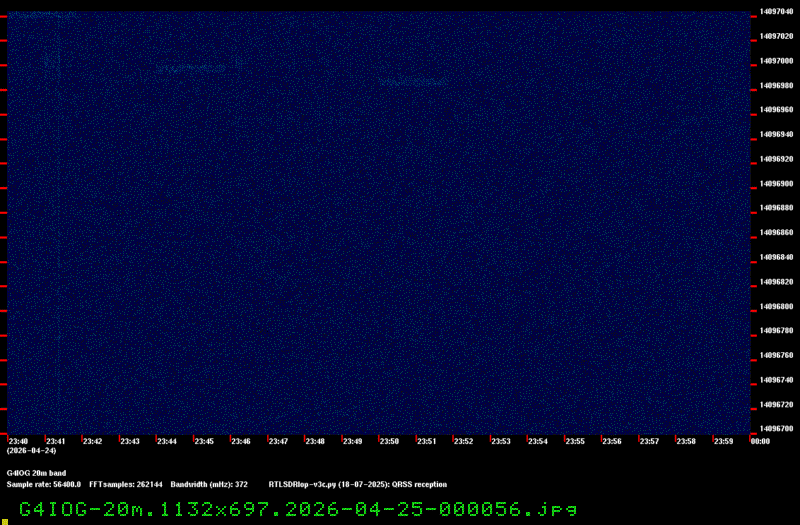Viewport: 800px width, 525px height.
Task: Click the 23:41 time axis label
Action: pos(56,441)
